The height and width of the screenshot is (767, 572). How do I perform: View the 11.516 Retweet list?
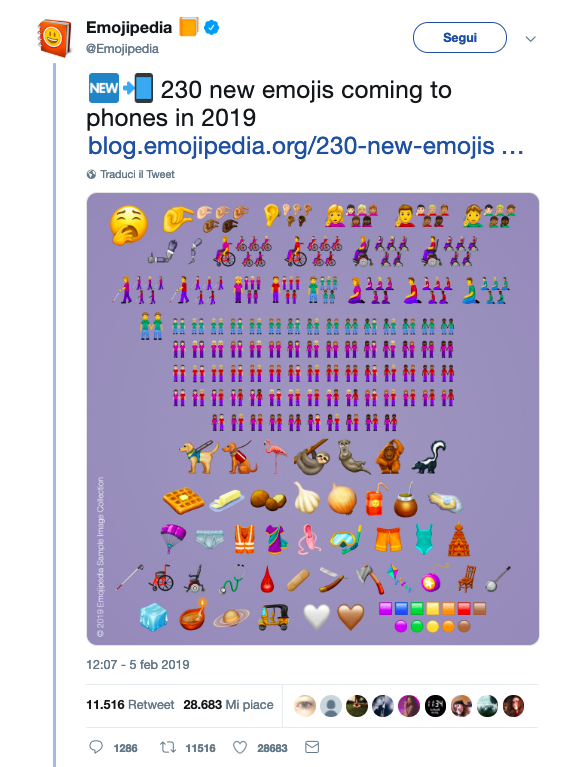click(130, 705)
